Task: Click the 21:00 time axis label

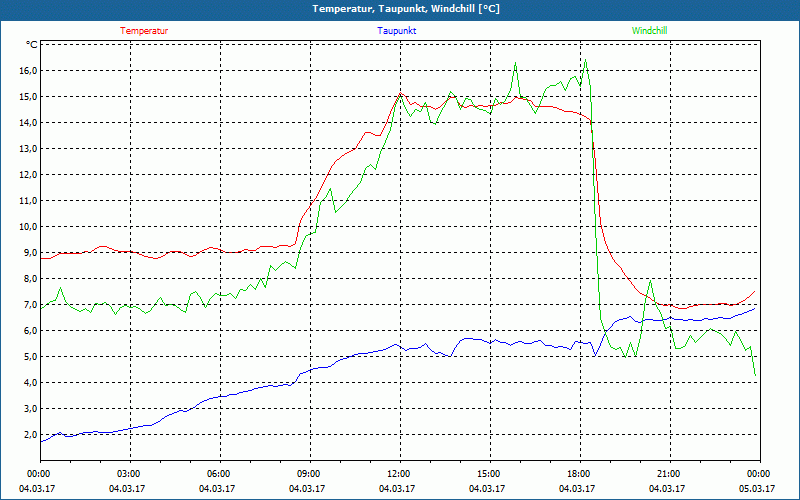Action: pyautogui.click(x=670, y=474)
